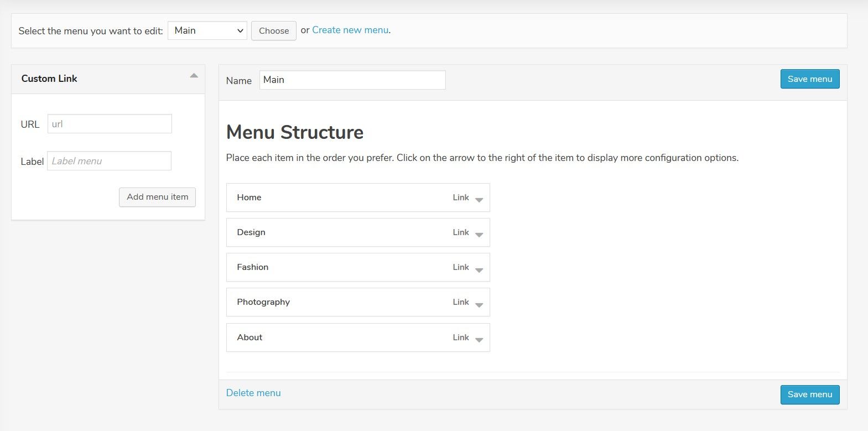Open the menu selection dropdown
Image resolution: width=868 pixels, height=431 pixels.
pyautogui.click(x=207, y=30)
